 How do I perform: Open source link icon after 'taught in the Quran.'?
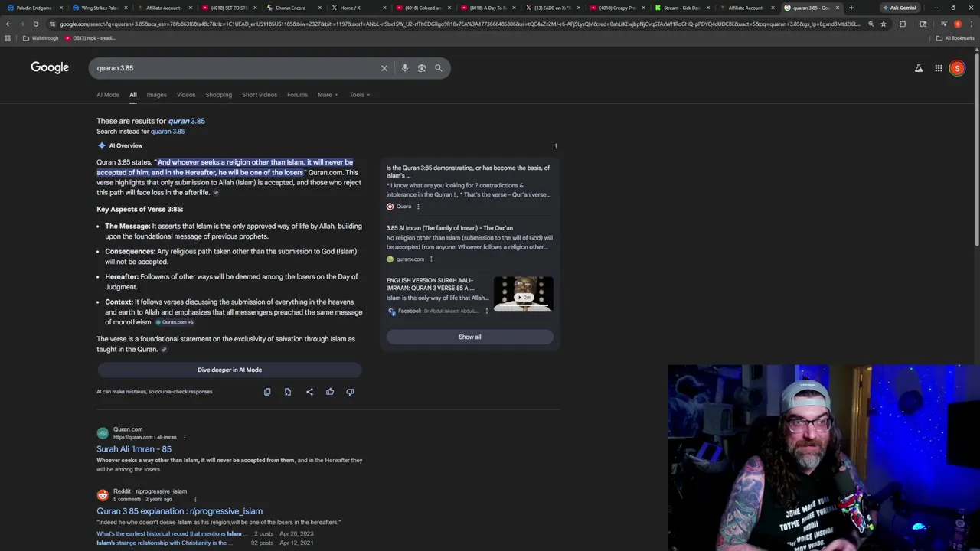pos(164,350)
